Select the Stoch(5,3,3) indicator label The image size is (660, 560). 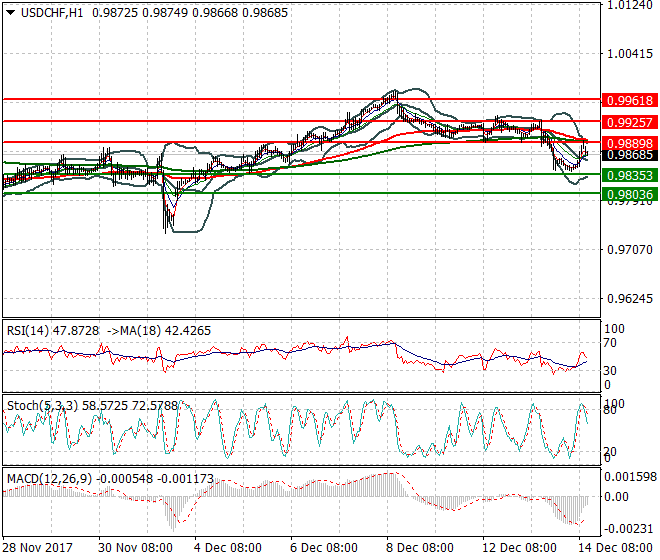(x=43, y=406)
